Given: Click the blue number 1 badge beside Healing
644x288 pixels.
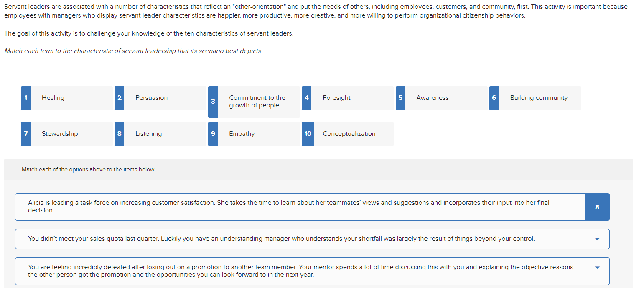Looking at the screenshot, I should coord(25,98).
